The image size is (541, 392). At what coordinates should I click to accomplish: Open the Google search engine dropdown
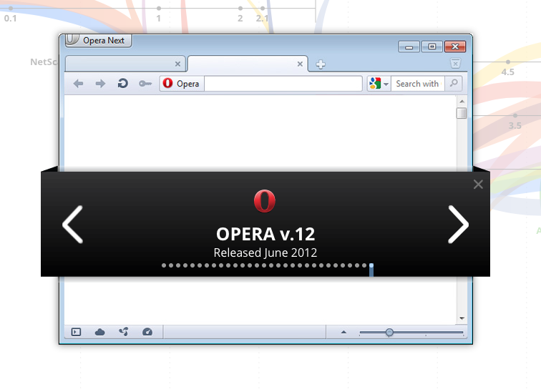(x=379, y=84)
